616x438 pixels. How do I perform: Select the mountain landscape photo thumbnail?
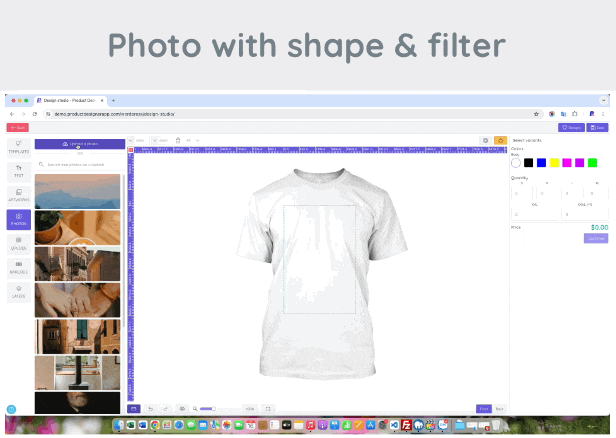point(77,191)
